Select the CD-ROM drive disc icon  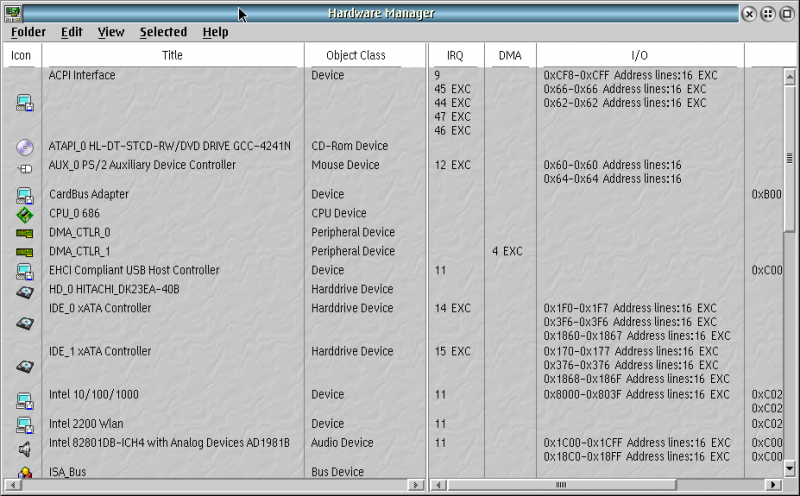25,147
